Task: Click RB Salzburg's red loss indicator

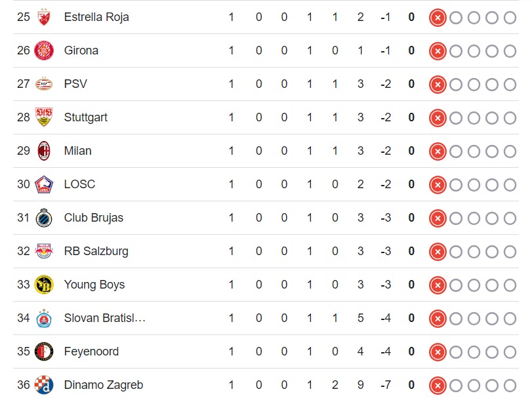Action: point(438,251)
